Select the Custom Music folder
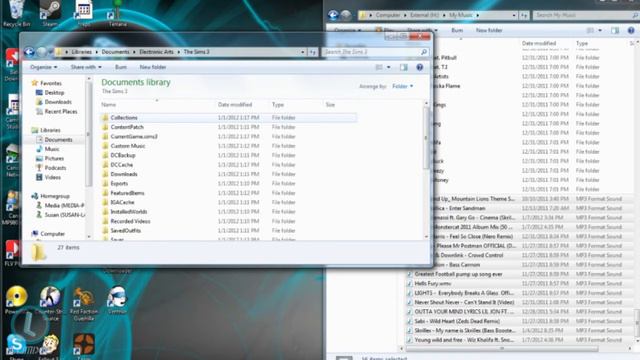The image size is (640, 360). tap(128, 146)
